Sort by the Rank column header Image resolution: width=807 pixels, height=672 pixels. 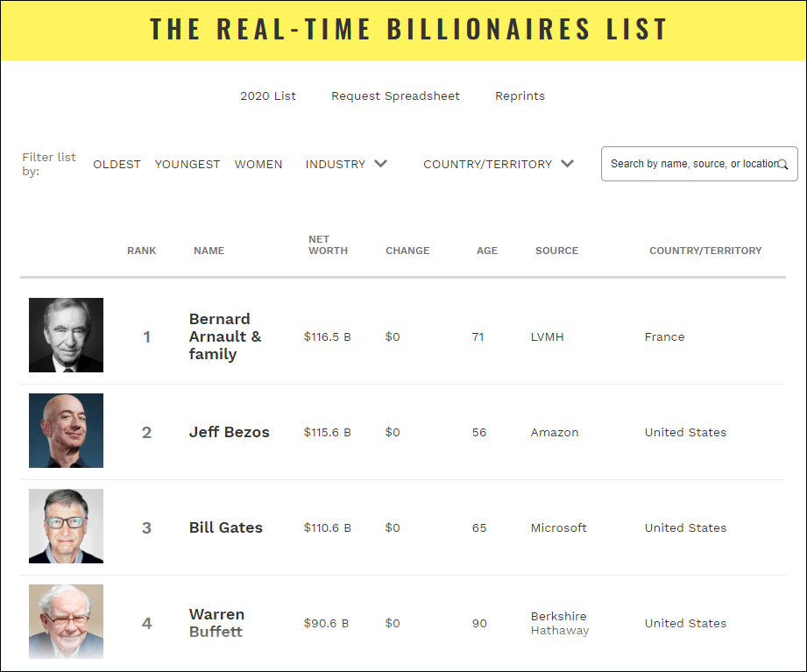pos(142,251)
